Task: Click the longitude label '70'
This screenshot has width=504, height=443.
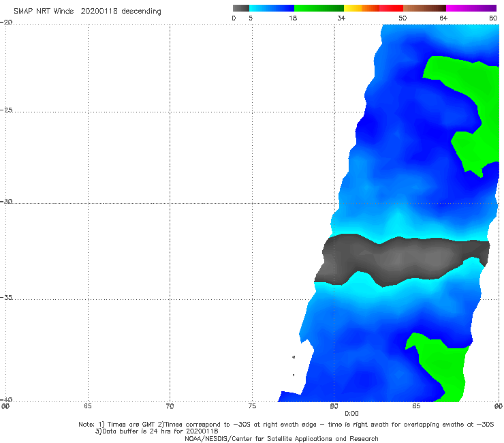Action: tap(170, 406)
